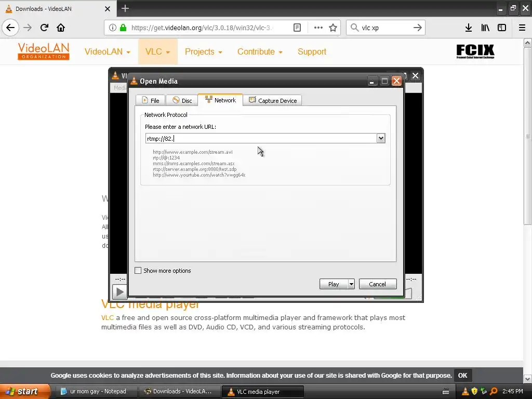Open the Firefox hamburger menu
The height and width of the screenshot is (399, 532).
[522, 28]
